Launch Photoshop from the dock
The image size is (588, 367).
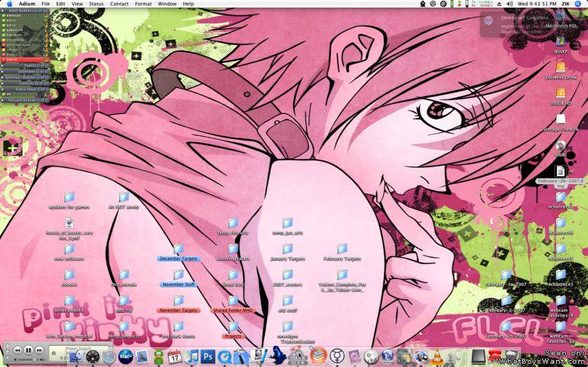coord(208,357)
